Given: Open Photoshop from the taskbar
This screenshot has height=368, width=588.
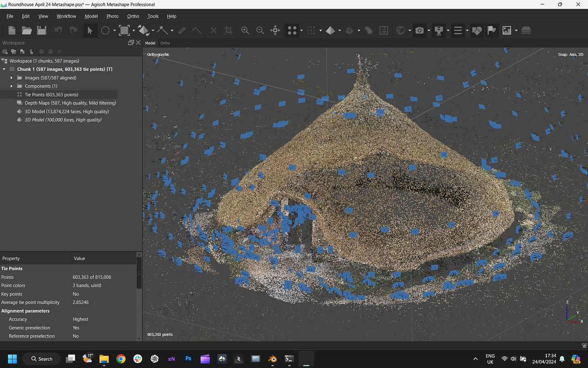Looking at the screenshot, I should 188,359.
